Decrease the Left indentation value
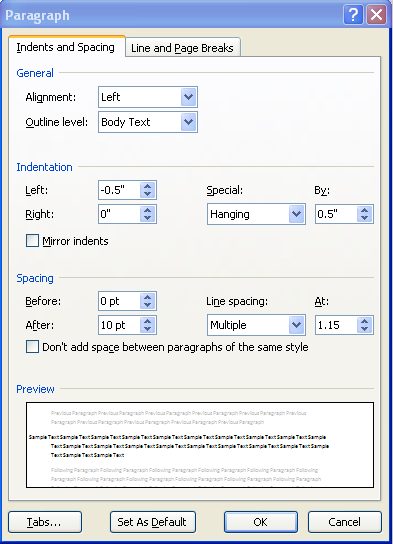Image resolution: width=393 pixels, height=544 pixels. coord(148,194)
